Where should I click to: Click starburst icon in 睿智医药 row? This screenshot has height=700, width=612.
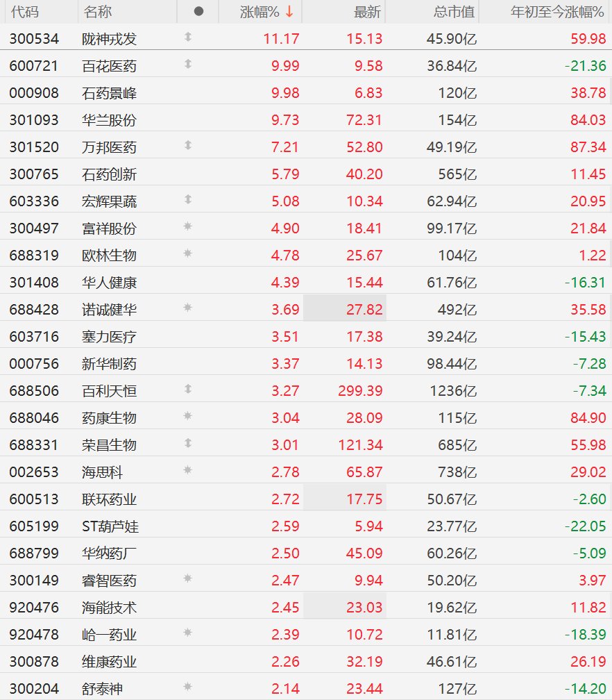pyautogui.click(x=188, y=578)
